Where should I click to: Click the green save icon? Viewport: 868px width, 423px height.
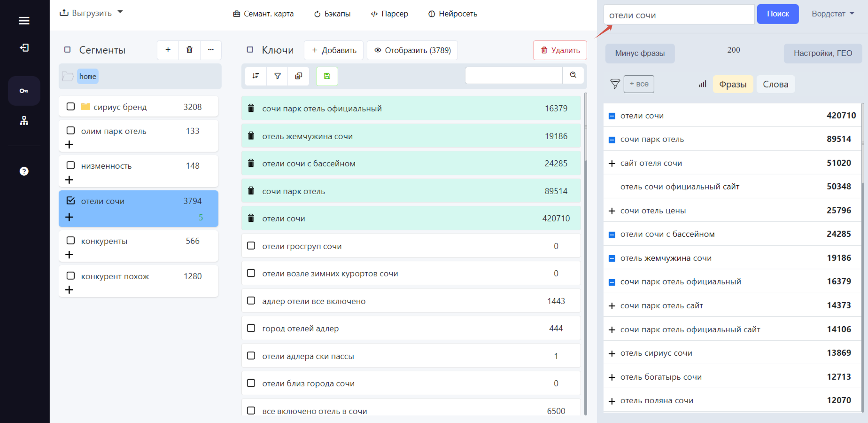327,76
